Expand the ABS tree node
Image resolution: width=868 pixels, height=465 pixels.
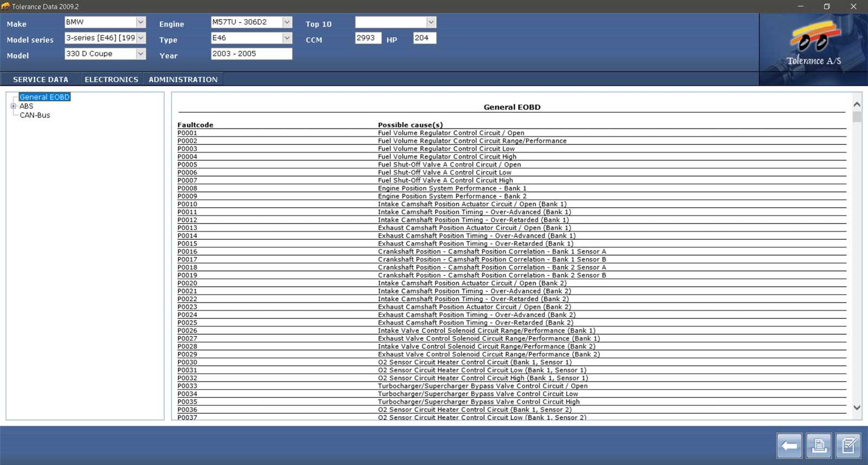tap(14, 106)
